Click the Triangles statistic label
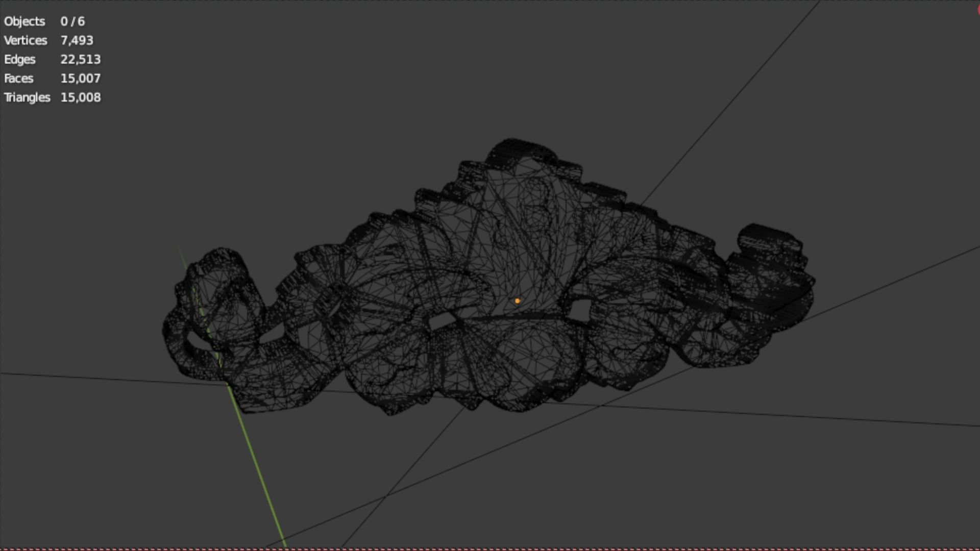Image resolution: width=980 pixels, height=551 pixels. pos(27,97)
